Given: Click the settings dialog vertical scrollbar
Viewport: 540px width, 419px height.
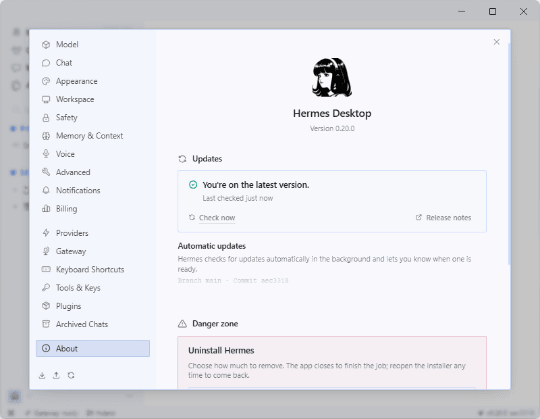Looking at the screenshot, I should [x=509, y=154].
